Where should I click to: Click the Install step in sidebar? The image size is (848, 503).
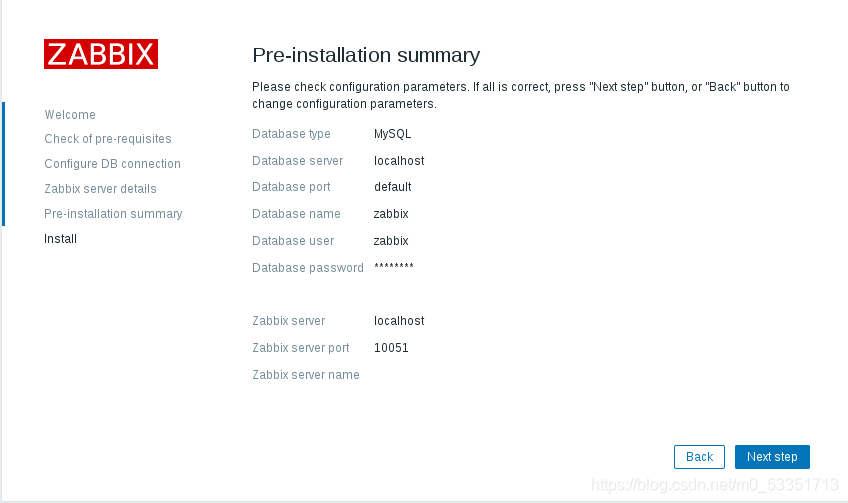click(x=61, y=239)
